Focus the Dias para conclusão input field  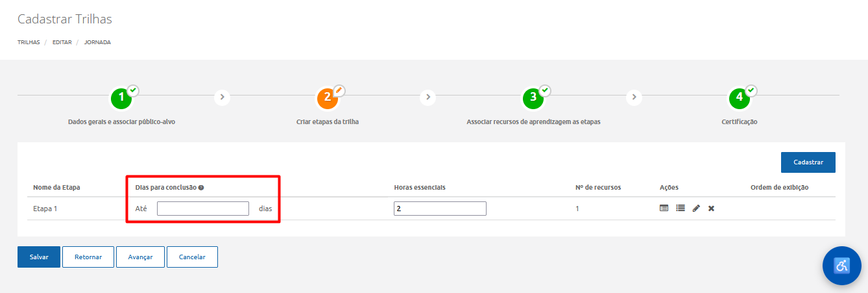pyautogui.click(x=202, y=209)
